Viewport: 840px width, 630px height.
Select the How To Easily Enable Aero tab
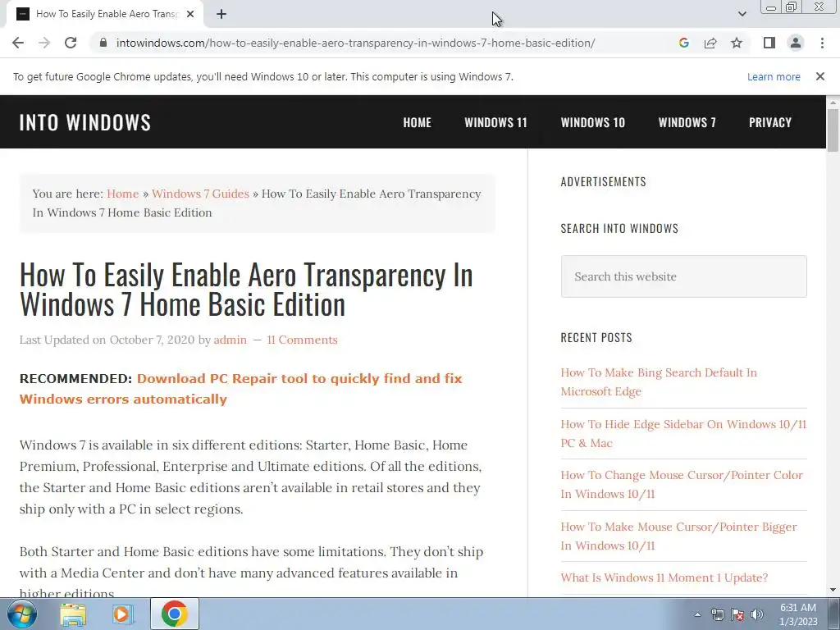(104, 15)
